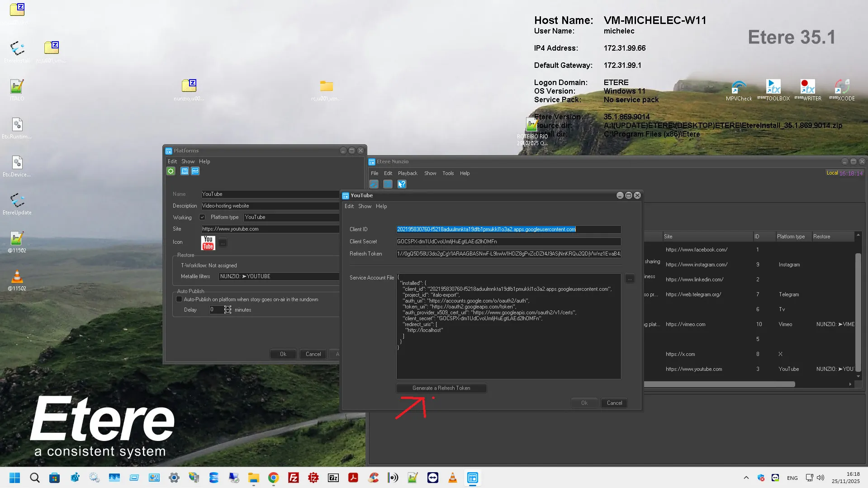Click the context help cursor icon in Etere Nunzio
Screen dimensions: 868x488
pos(402,184)
